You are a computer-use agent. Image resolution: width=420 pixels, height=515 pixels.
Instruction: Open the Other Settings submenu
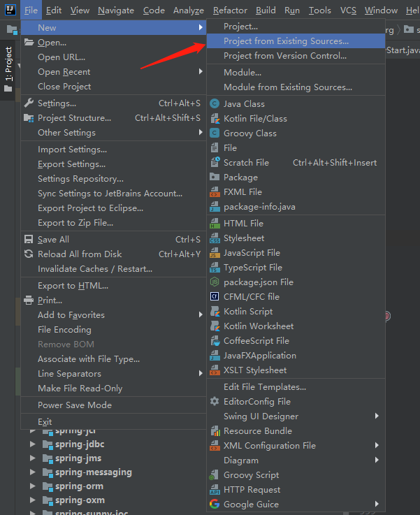(x=113, y=132)
